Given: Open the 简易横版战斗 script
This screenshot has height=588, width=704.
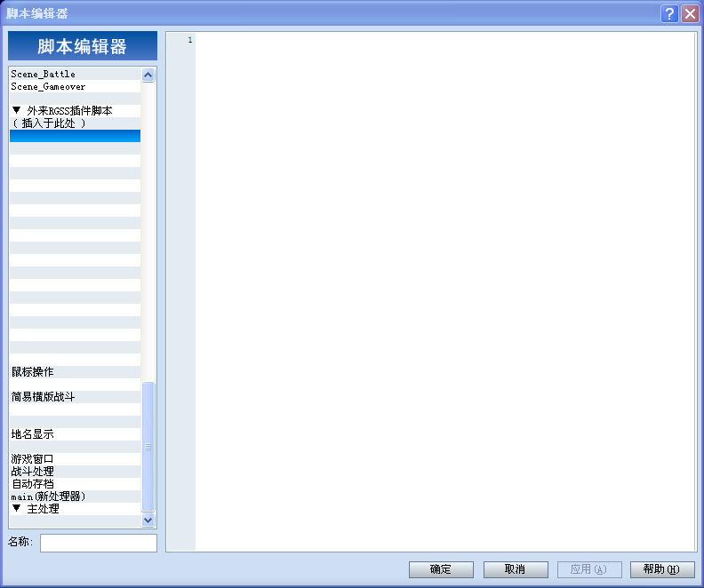Looking at the screenshot, I should pyautogui.click(x=75, y=397).
